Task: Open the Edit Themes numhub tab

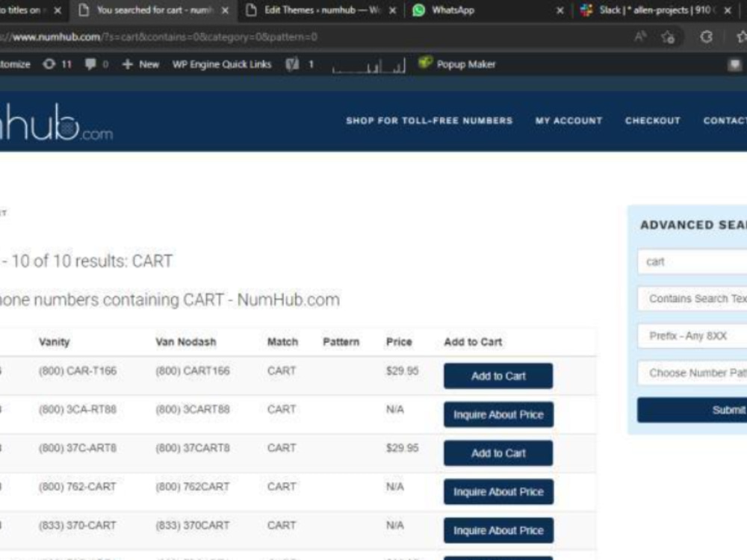Action: point(321,10)
